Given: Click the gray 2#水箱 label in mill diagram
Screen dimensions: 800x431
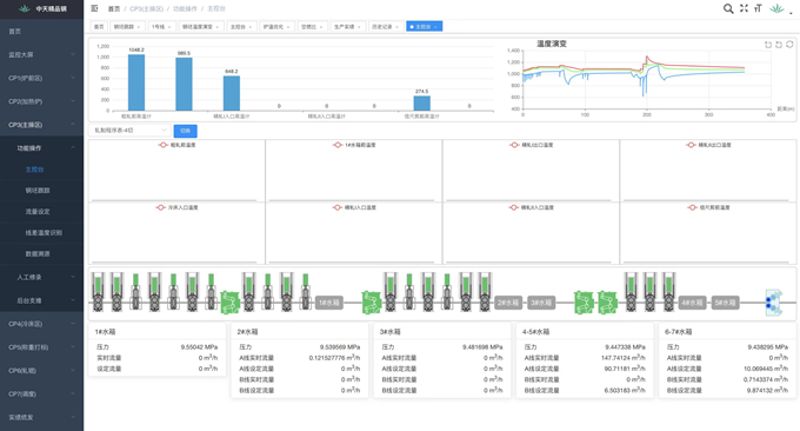Looking at the screenshot, I should tap(508, 302).
